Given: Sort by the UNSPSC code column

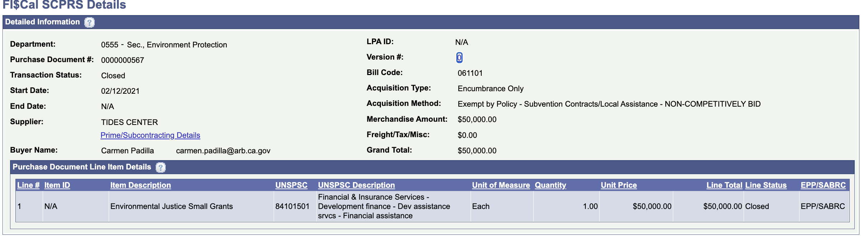Looking at the screenshot, I should [291, 185].
